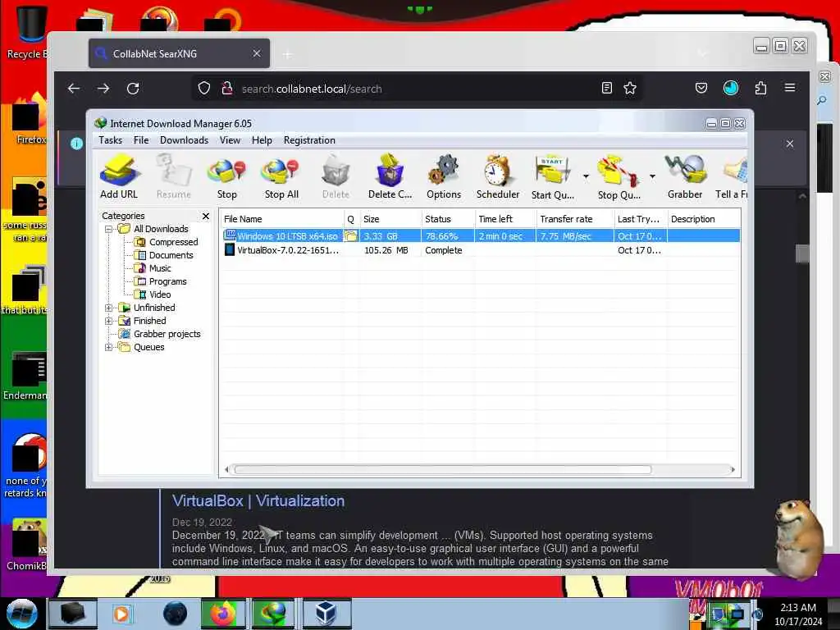
Task: Bookmark page with Firefox star icon
Action: pyautogui.click(x=630, y=89)
